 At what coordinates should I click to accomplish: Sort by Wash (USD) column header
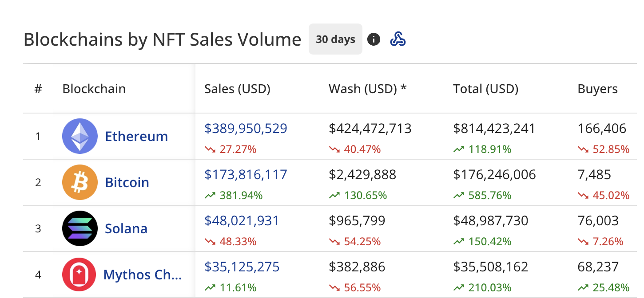pyautogui.click(x=367, y=89)
